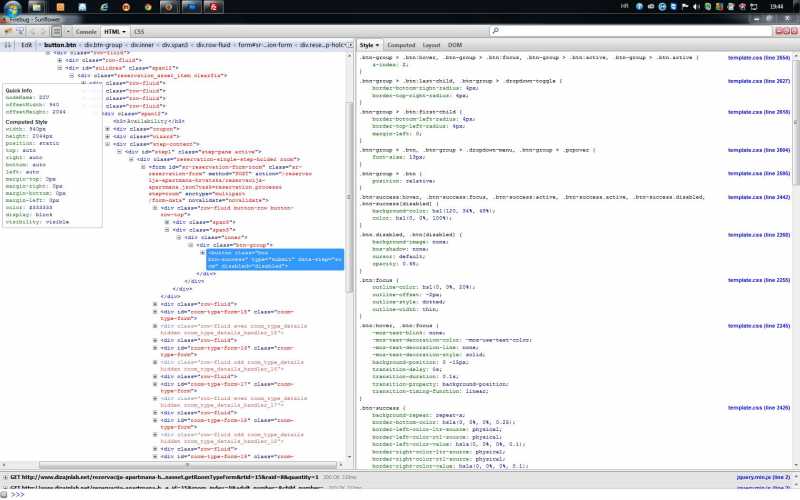800x500 pixels.
Task: Switch to the Console tab
Action: point(86,31)
